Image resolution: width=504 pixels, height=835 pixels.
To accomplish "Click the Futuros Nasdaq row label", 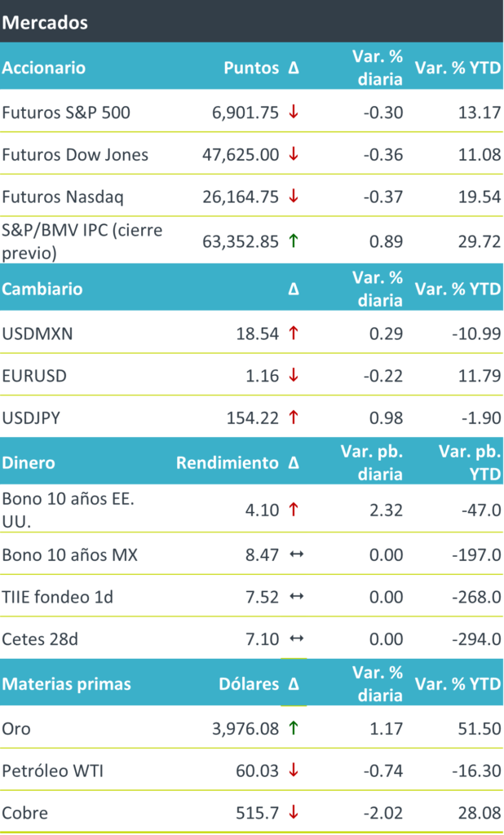I will click(x=63, y=197).
